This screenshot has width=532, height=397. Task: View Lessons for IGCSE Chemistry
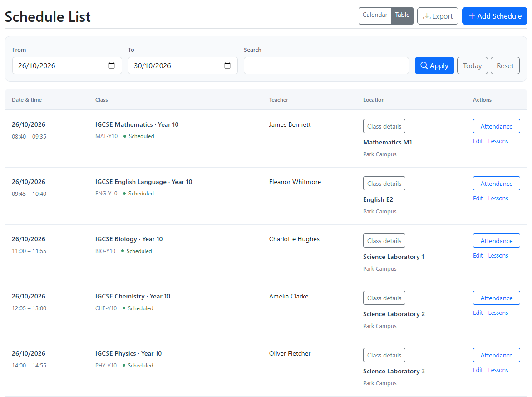(x=498, y=313)
